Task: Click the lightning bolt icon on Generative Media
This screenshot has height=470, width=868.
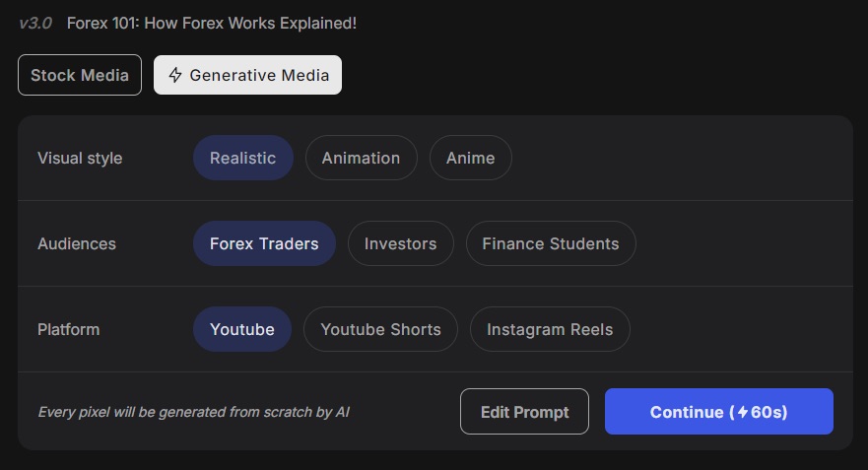Action: [x=175, y=75]
